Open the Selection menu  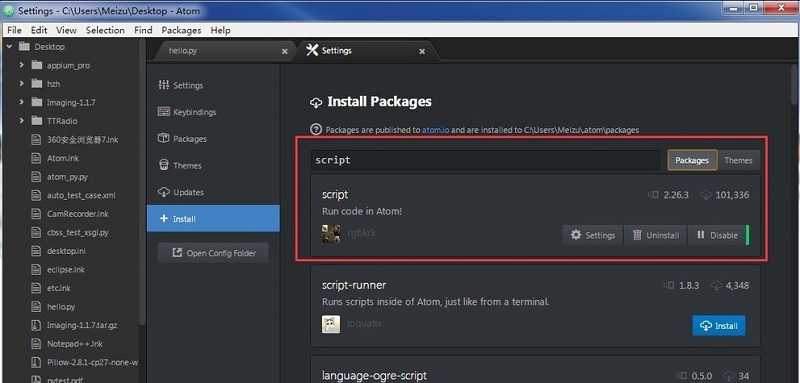(105, 30)
